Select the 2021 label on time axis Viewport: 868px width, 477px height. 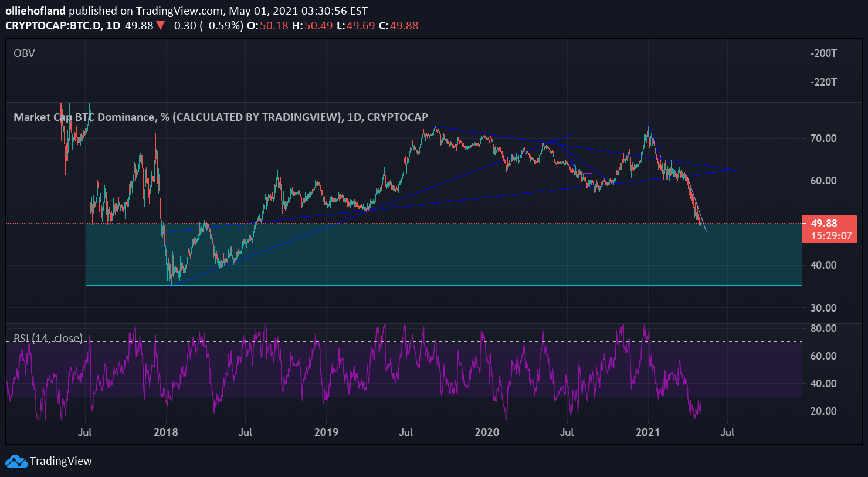[647, 432]
